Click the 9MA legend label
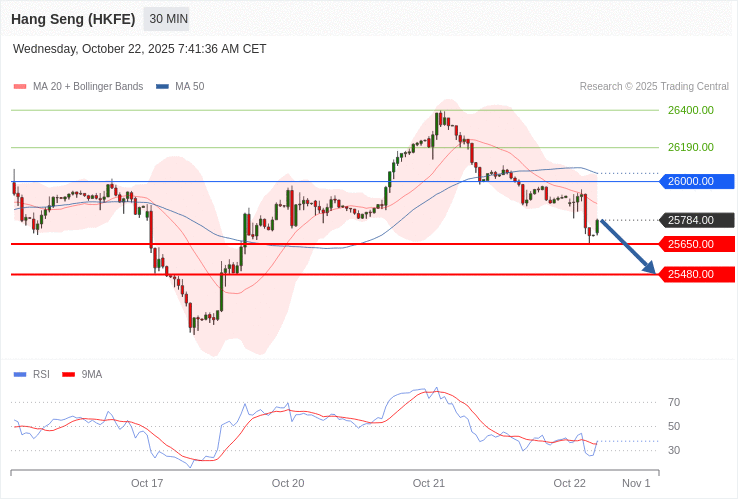The height and width of the screenshot is (500, 738). [x=92, y=375]
